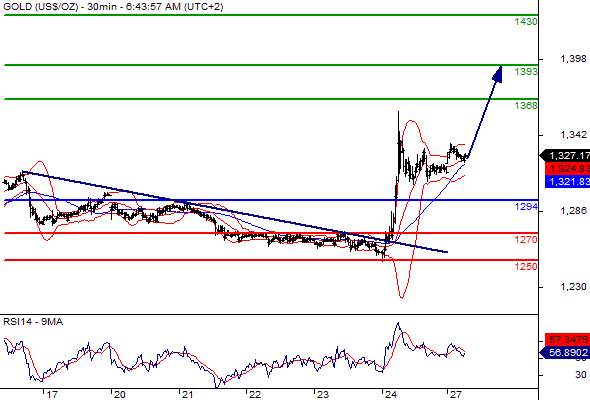590x400 pixels.
Task: Click the 1,286 price axis label
Action: click(x=573, y=211)
